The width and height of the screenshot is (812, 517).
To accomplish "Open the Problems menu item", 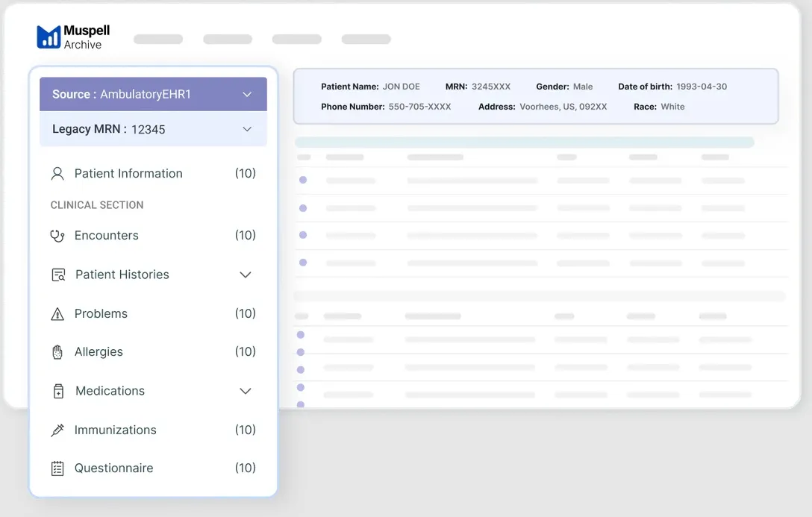I will point(101,314).
